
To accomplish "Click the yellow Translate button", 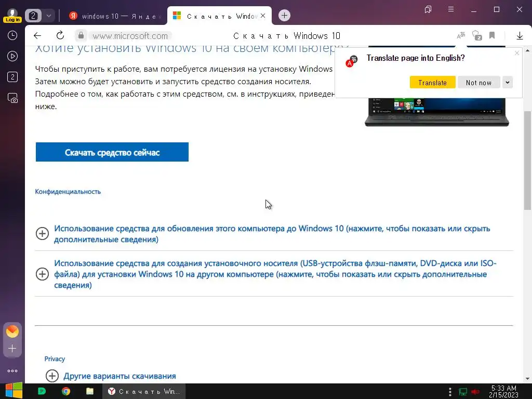I will point(433,83).
